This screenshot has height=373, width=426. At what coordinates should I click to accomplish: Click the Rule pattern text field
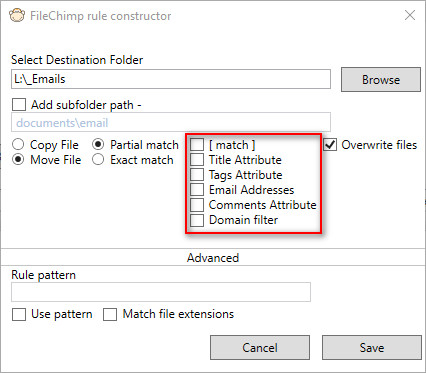(x=161, y=292)
